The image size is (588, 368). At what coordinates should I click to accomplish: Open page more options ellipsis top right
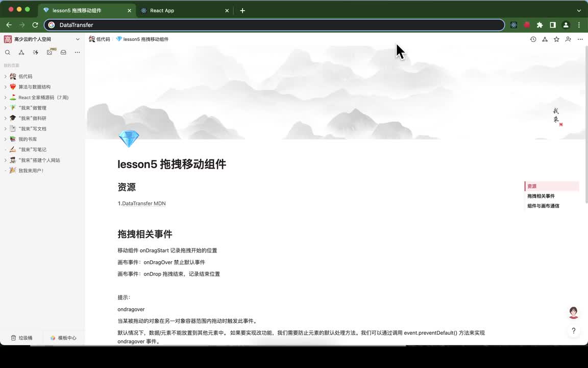coord(580,39)
